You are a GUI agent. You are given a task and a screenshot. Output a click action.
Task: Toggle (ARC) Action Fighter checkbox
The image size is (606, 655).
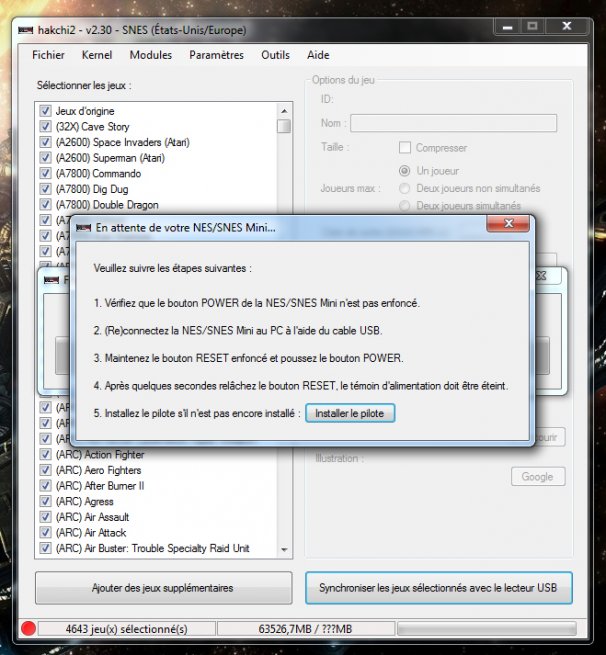(x=45, y=454)
